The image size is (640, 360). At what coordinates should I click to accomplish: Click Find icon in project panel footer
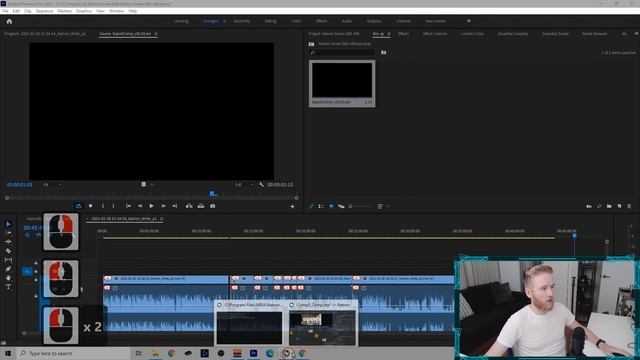point(599,207)
